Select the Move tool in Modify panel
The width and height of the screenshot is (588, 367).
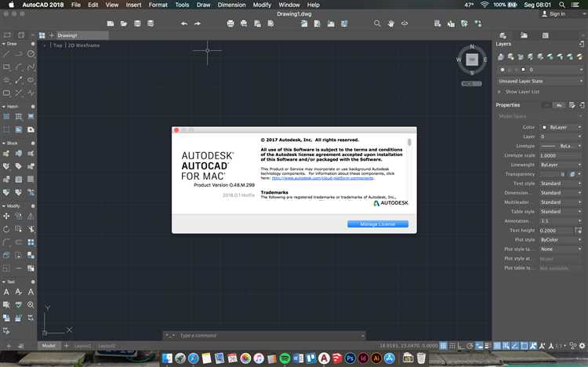click(x=6, y=216)
